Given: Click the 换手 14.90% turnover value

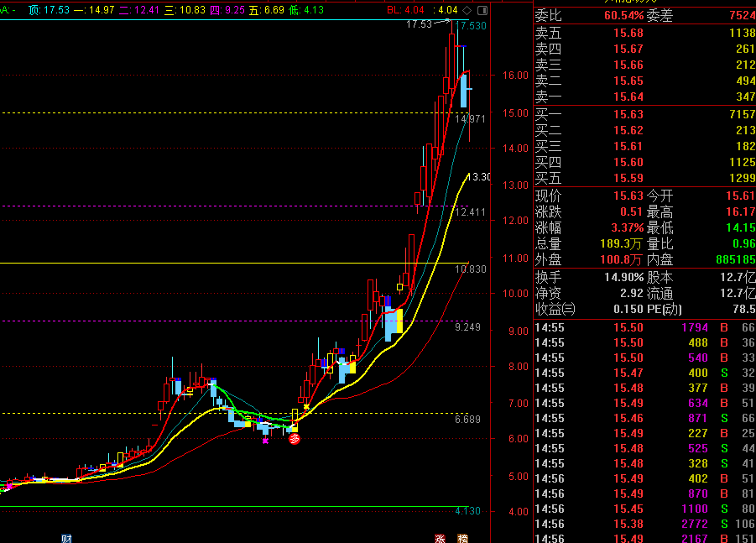Looking at the screenshot, I should coord(624,277).
